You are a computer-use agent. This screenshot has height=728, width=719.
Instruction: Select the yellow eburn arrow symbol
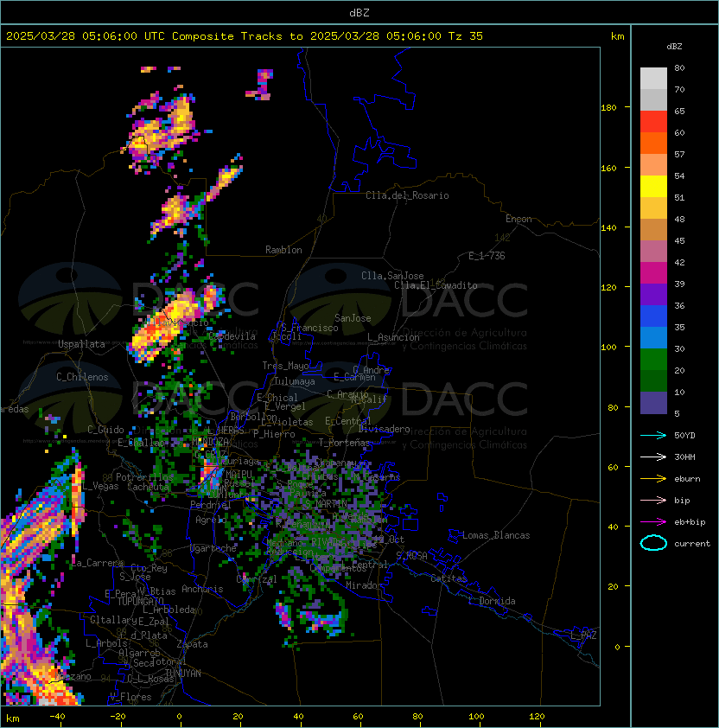click(653, 479)
